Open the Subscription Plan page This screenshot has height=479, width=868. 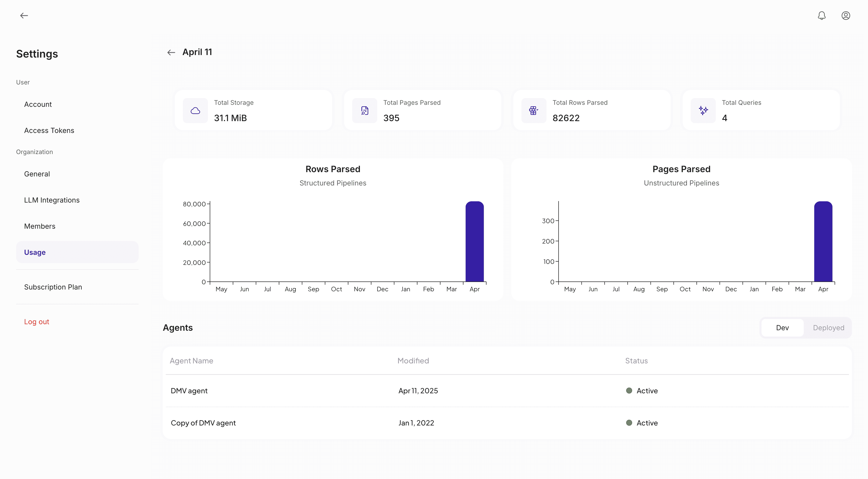click(x=53, y=287)
